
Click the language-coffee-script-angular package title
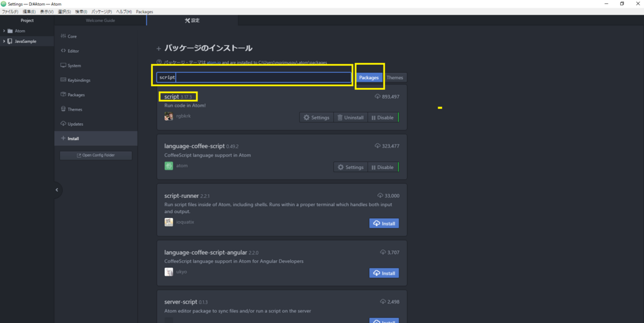206,253
